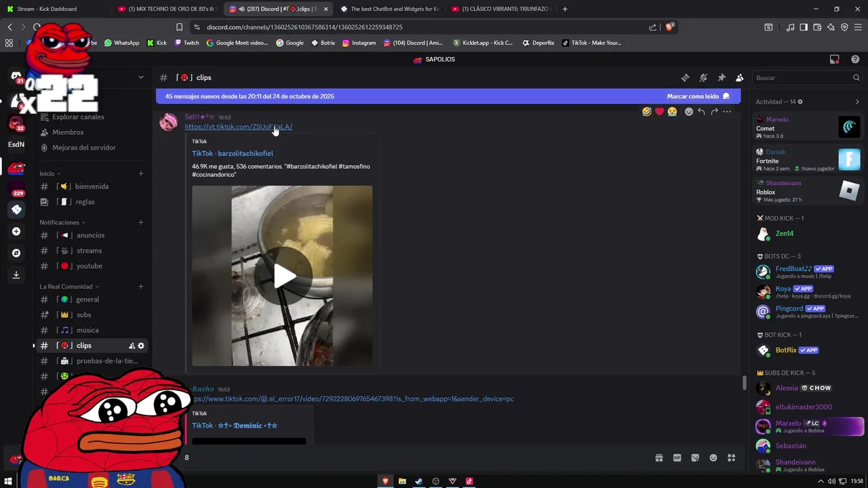This screenshot has width=868, height=488.
Task: Add a server plus button
Action: pos(16,231)
